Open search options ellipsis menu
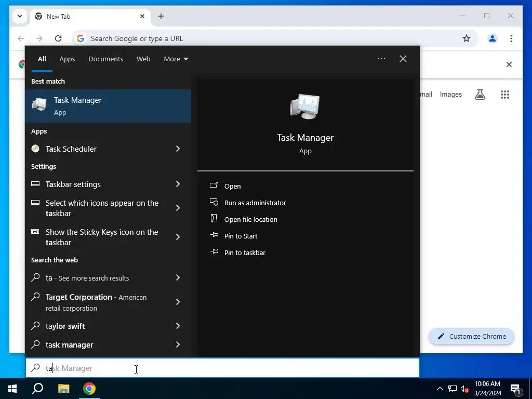This screenshot has height=399, width=532. coord(381,59)
